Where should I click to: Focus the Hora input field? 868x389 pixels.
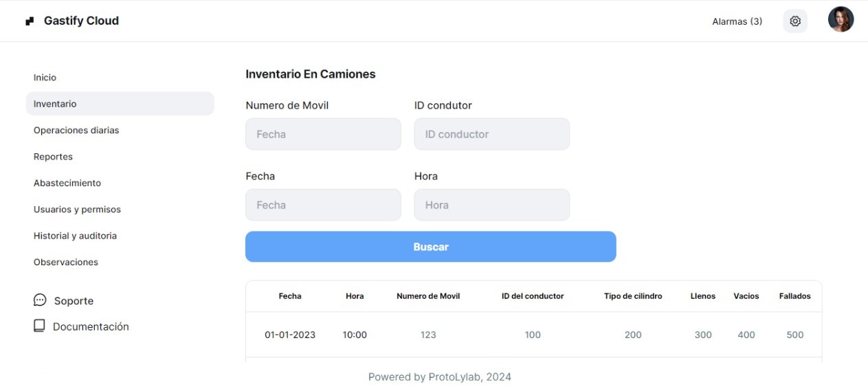point(491,205)
